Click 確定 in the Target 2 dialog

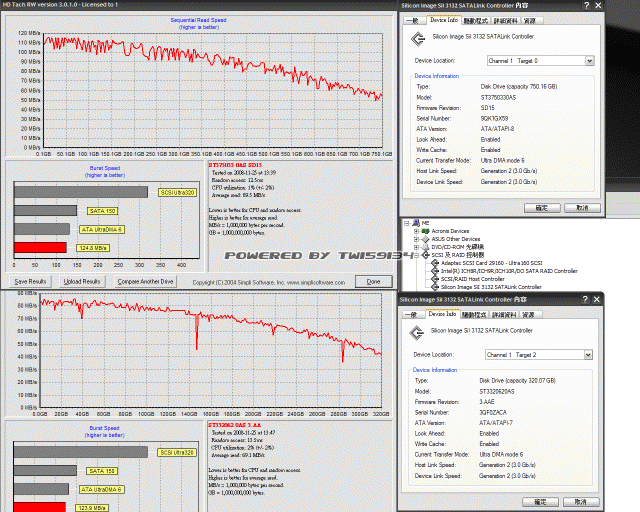[x=540, y=502]
